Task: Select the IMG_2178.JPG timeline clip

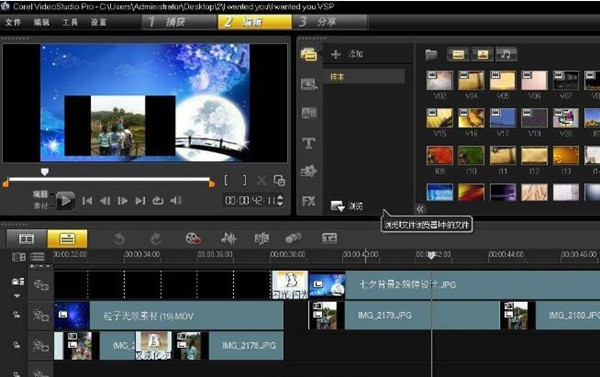Action: click(x=228, y=346)
